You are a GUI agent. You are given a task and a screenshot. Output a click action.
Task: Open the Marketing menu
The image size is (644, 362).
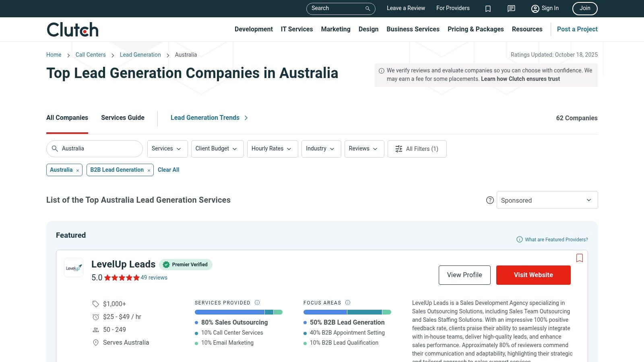(x=335, y=29)
